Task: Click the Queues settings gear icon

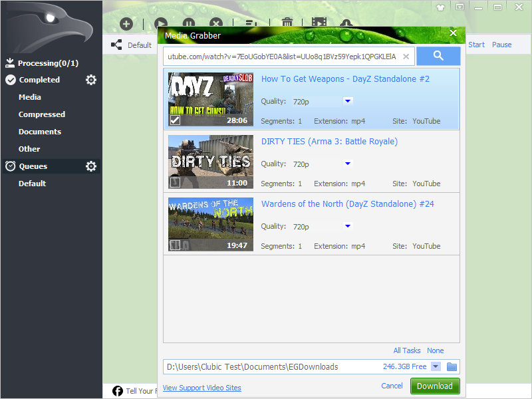Action: click(x=91, y=166)
